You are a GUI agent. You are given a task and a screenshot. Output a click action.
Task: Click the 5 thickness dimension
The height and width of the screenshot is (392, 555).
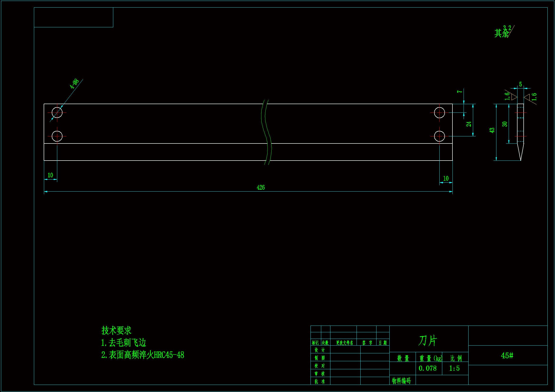click(520, 84)
